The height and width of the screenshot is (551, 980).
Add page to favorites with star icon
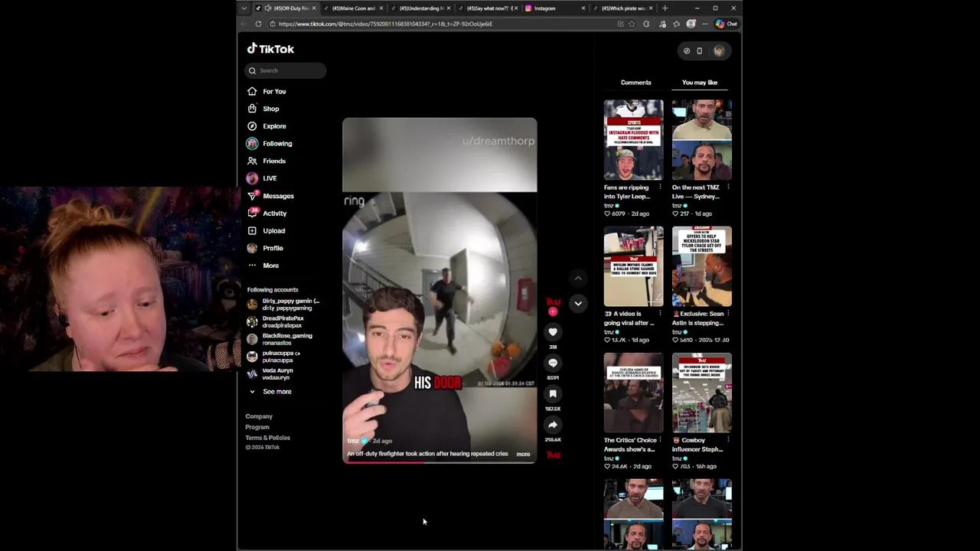point(632,24)
